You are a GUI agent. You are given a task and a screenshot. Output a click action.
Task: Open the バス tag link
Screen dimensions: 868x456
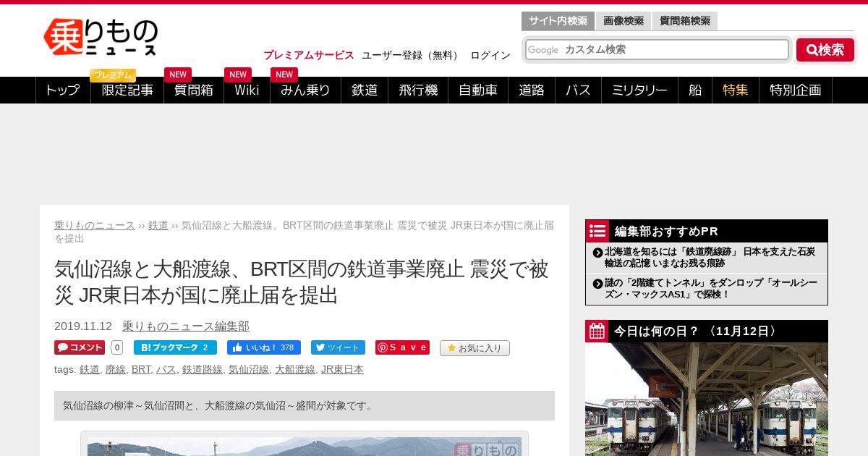(x=166, y=369)
